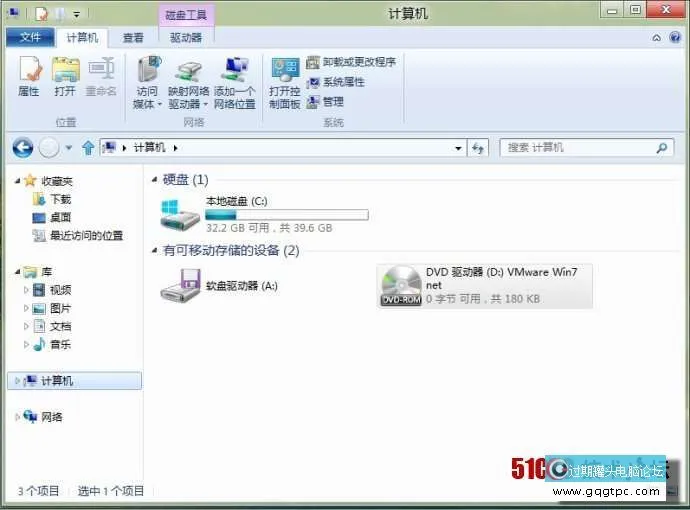Click the C: drive usage bar

coord(287,215)
